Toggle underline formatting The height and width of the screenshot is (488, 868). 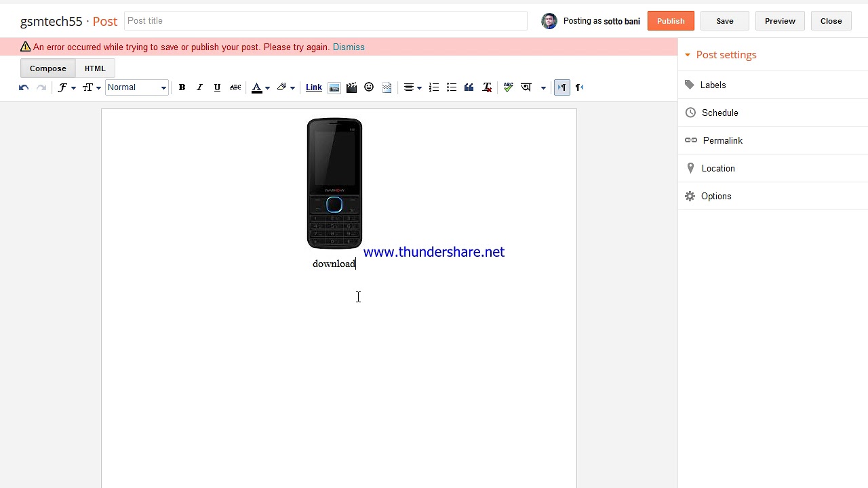tap(217, 87)
